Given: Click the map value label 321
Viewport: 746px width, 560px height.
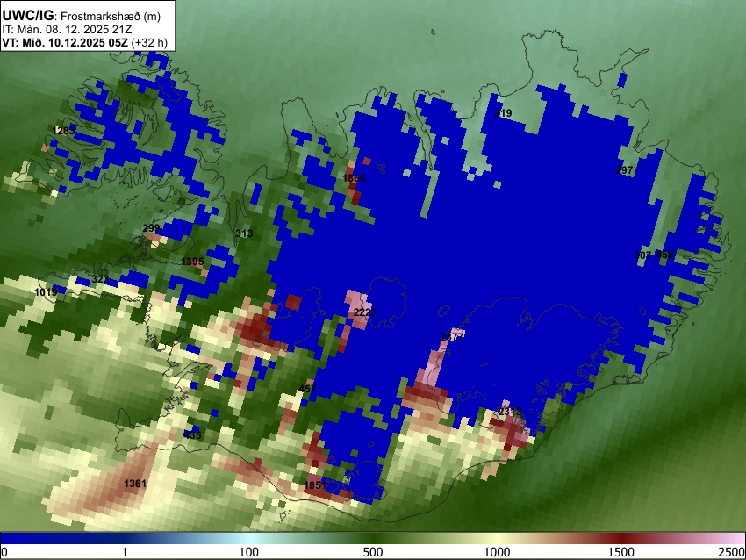Looking at the screenshot, I should pos(100,279).
